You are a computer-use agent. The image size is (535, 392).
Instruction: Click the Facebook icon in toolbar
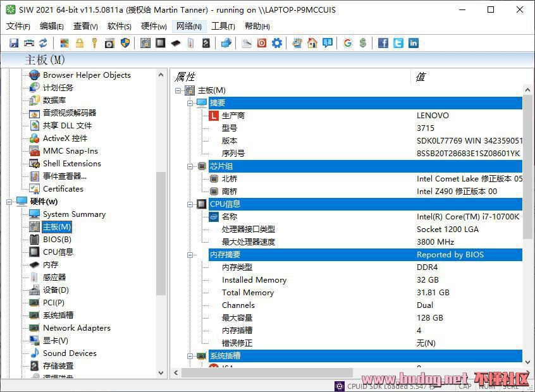coord(383,43)
